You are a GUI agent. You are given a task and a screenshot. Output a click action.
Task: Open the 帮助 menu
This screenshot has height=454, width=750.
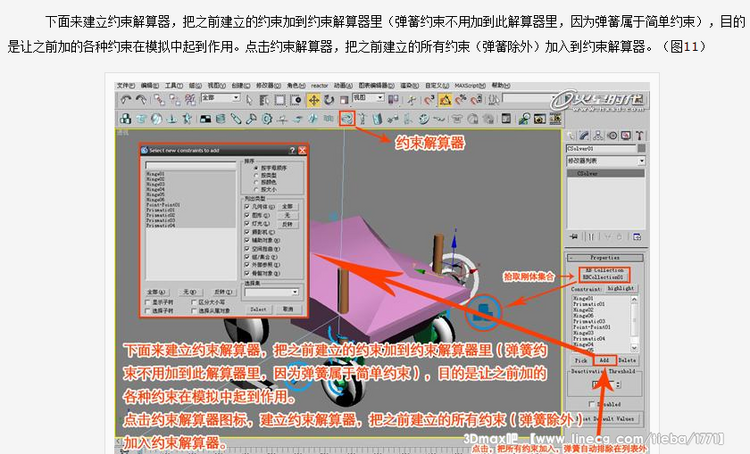(500, 85)
